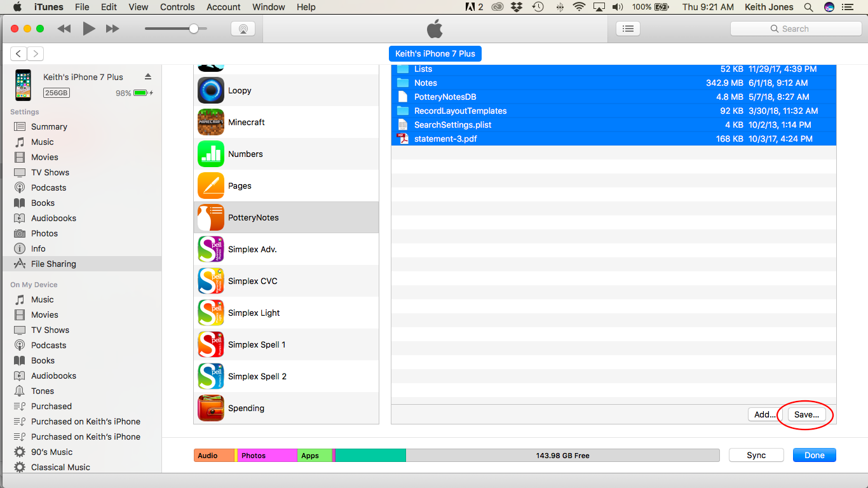Screen dimensions: 868x488
Task: Click the Add... button
Action: pos(765,414)
